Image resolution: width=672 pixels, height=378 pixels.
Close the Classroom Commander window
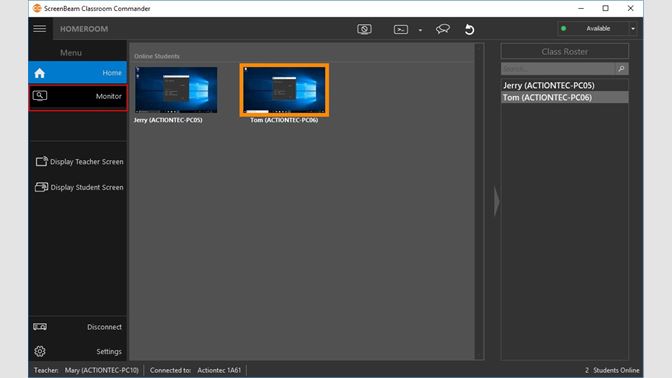click(630, 8)
